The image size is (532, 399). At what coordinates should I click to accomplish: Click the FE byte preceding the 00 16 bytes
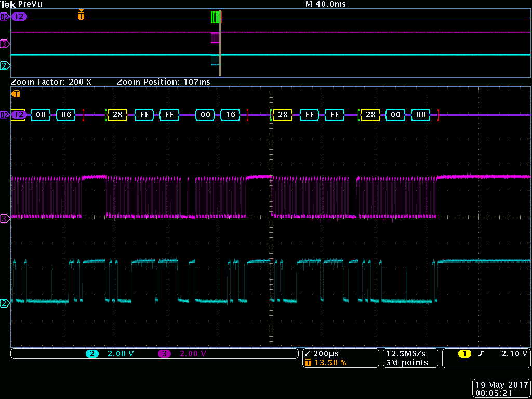pyautogui.click(x=169, y=115)
